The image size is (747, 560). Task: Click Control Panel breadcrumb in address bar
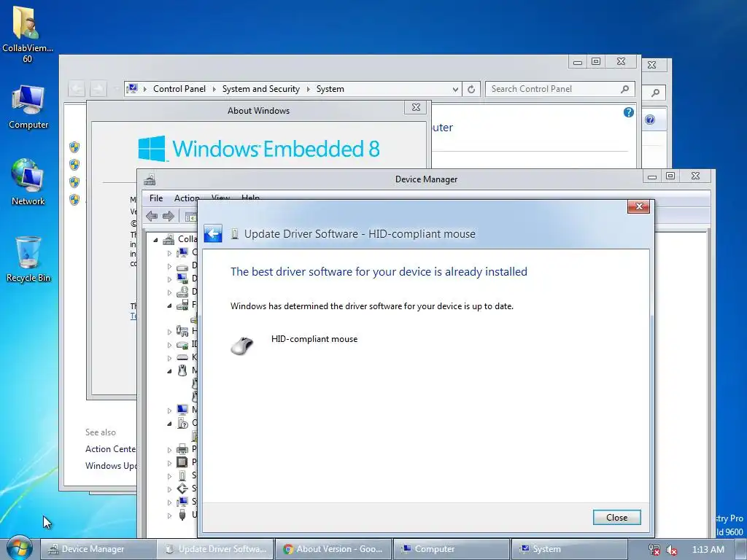179,89
